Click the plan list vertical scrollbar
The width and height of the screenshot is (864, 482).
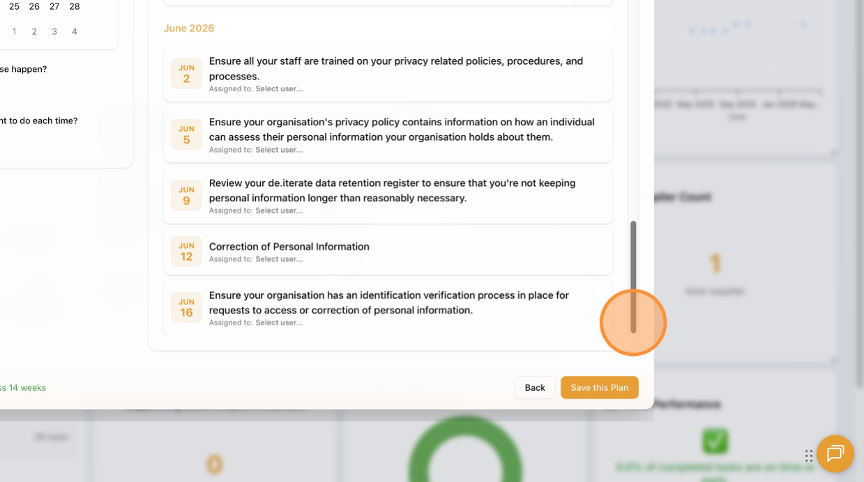tap(632, 277)
